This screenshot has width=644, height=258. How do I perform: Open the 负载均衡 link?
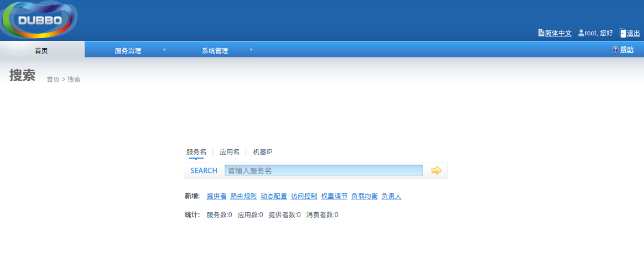364,196
